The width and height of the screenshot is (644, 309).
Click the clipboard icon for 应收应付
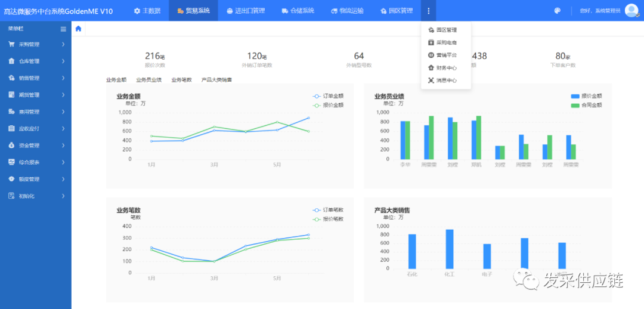pyautogui.click(x=11, y=128)
